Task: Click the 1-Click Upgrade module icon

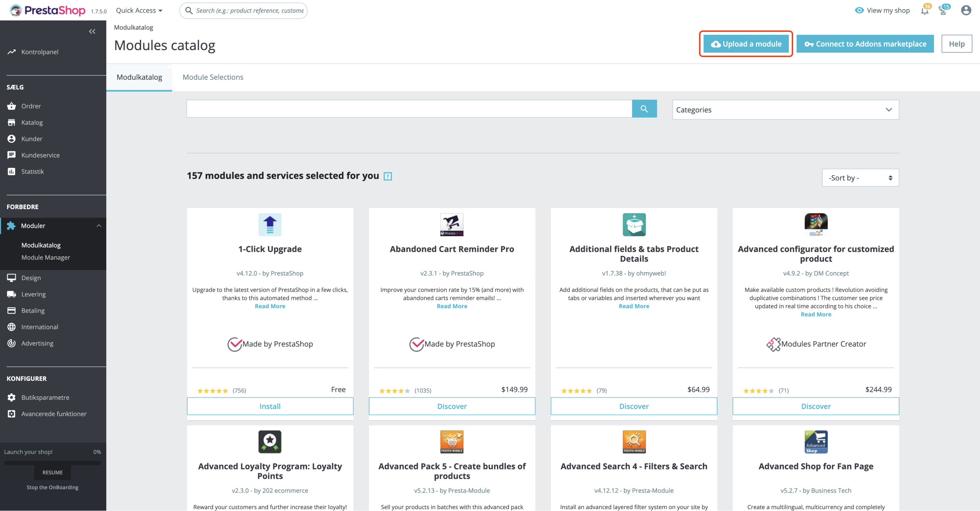Action: click(x=270, y=224)
